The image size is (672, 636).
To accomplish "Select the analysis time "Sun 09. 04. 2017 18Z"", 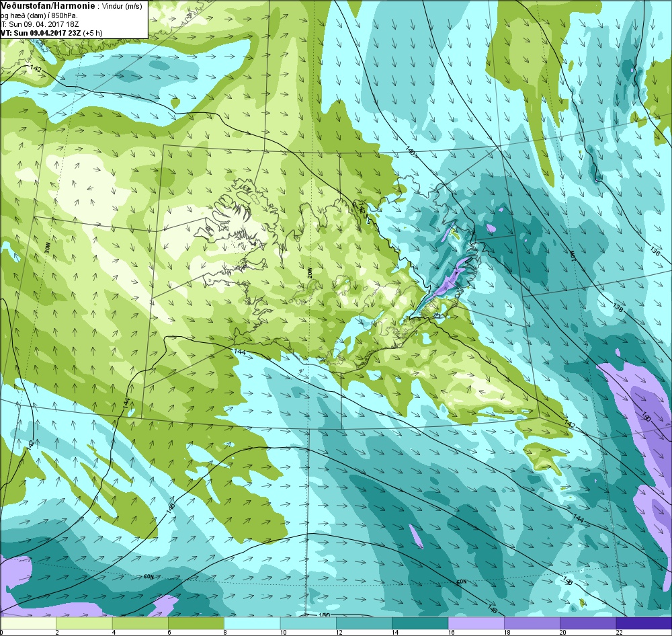I will pyautogui.click(x=42, y=24).
